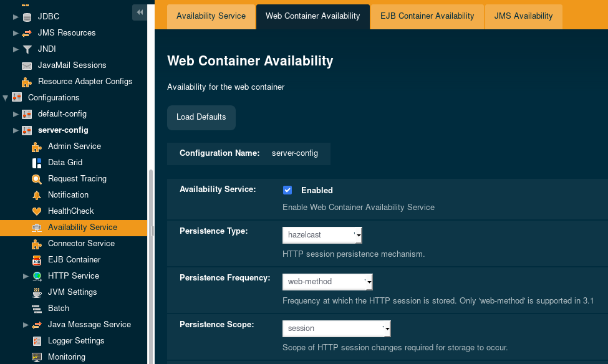Click the Notification bell icon
The width and height of the screenshot is (608, 364).
point(37,195)
